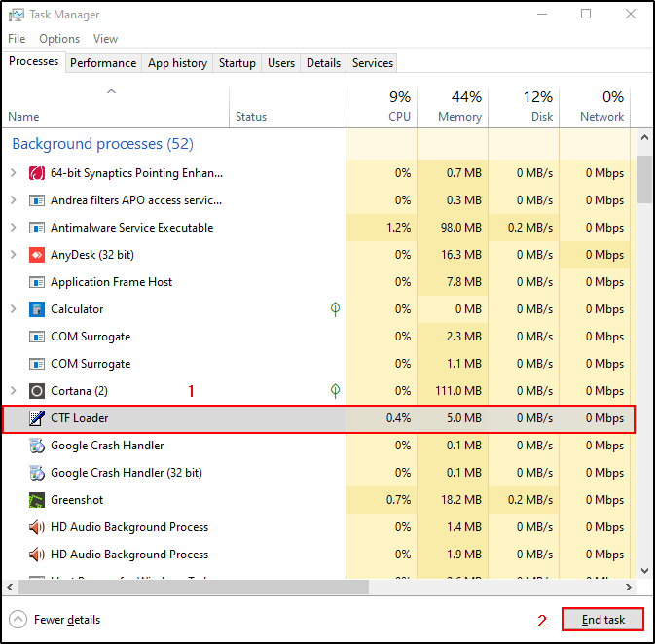Expand the Calculator process entry
This screenshot has height=644, width=655.
point(13,309)
